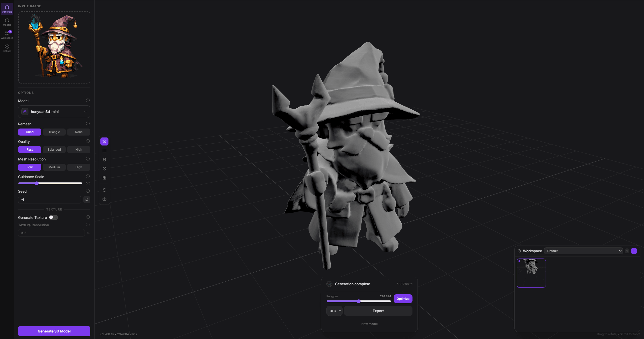Viewport: 644px width, 339px height.
Task: Click the Optimize button in the completion panel
Action: (402, 299)
